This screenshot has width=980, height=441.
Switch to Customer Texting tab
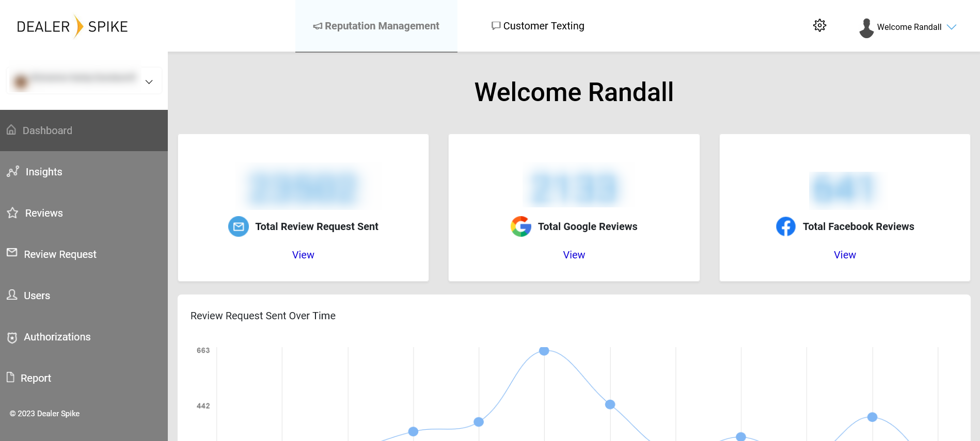[x=538, y=26]
